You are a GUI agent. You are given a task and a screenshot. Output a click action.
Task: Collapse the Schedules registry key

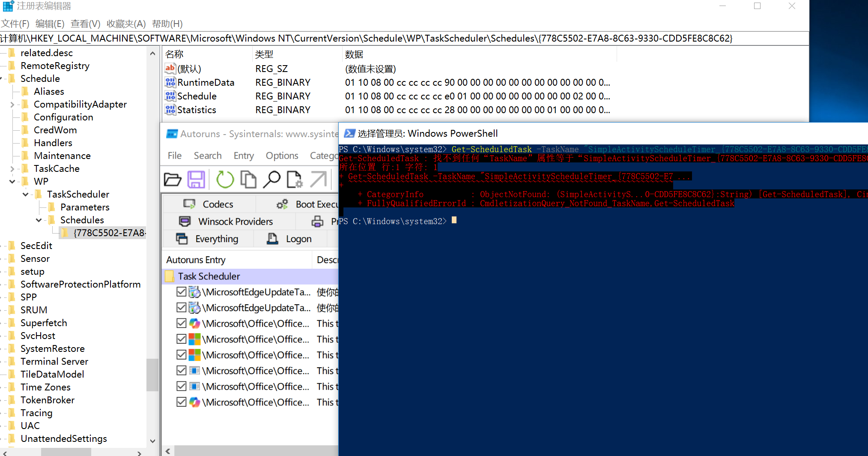[x=39, y=220]
